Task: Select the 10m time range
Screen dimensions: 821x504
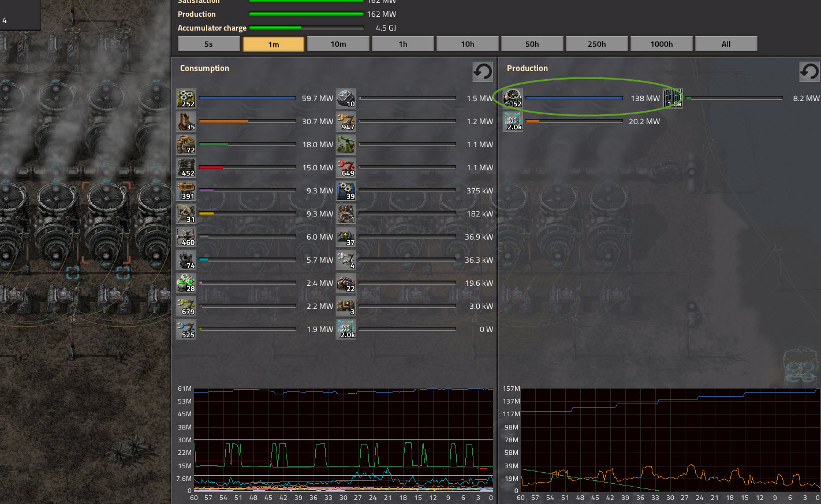Action: pyautogui.click(x=338, y=44)
